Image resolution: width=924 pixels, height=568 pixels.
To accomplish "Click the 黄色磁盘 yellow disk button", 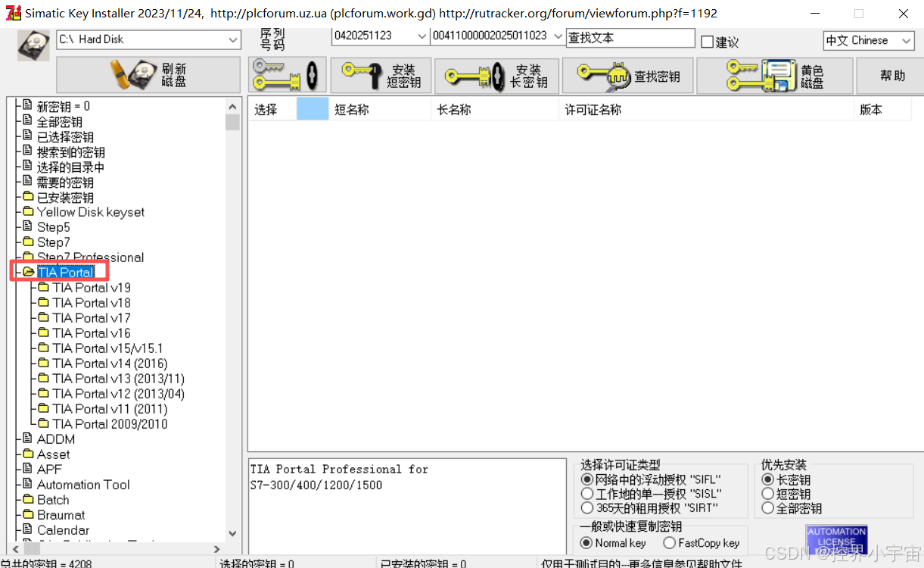I will (773, 75).
